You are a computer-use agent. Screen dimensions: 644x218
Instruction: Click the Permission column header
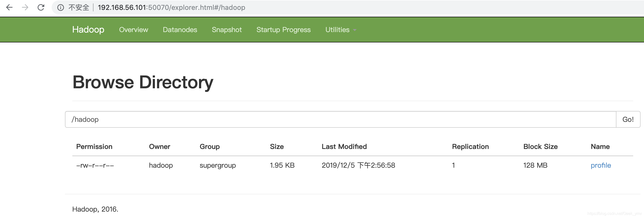94,146
